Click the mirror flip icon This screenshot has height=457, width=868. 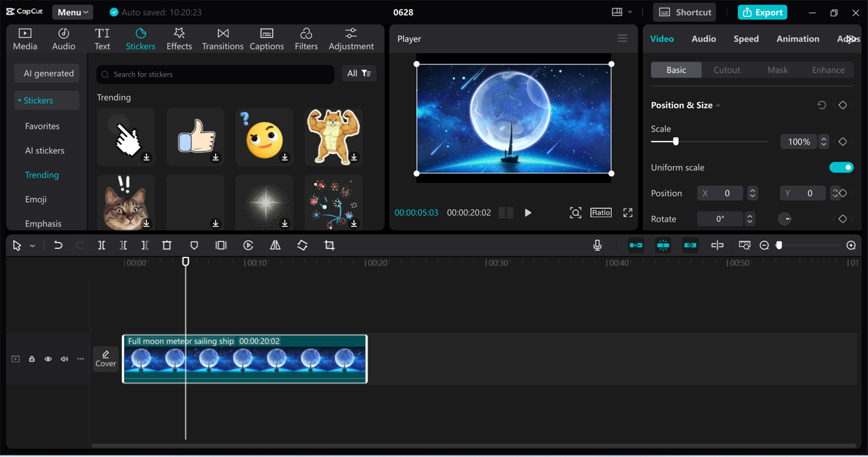(275, 245)
